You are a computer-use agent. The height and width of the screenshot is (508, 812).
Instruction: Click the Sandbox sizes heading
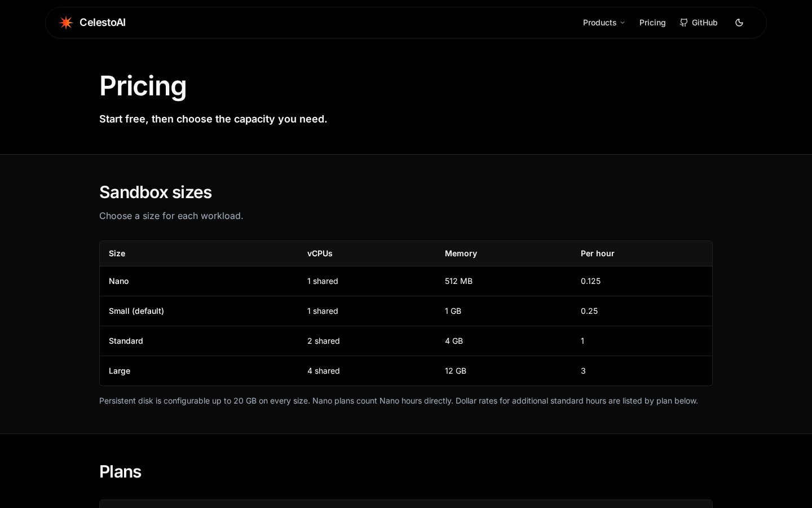(156, 192)
